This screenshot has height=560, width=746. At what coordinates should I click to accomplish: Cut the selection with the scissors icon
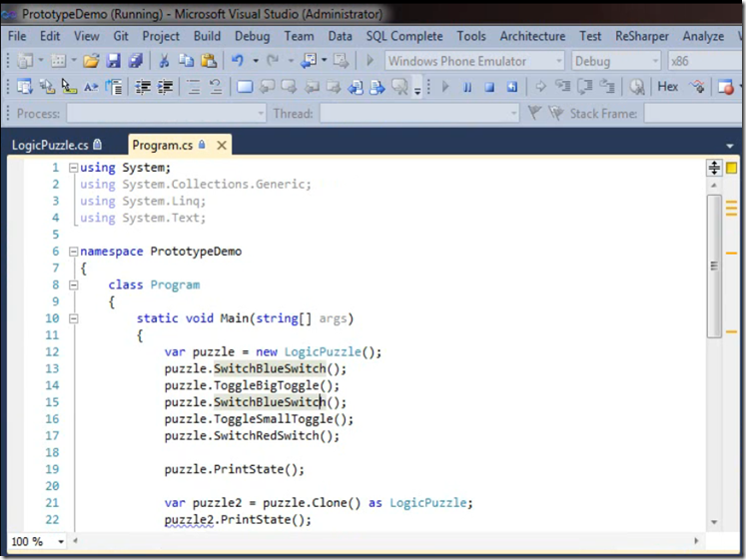[x=164, y=61]
